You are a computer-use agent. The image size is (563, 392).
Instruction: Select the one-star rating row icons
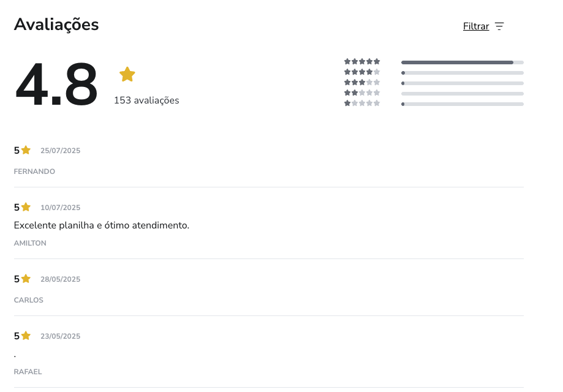(362, 103)
